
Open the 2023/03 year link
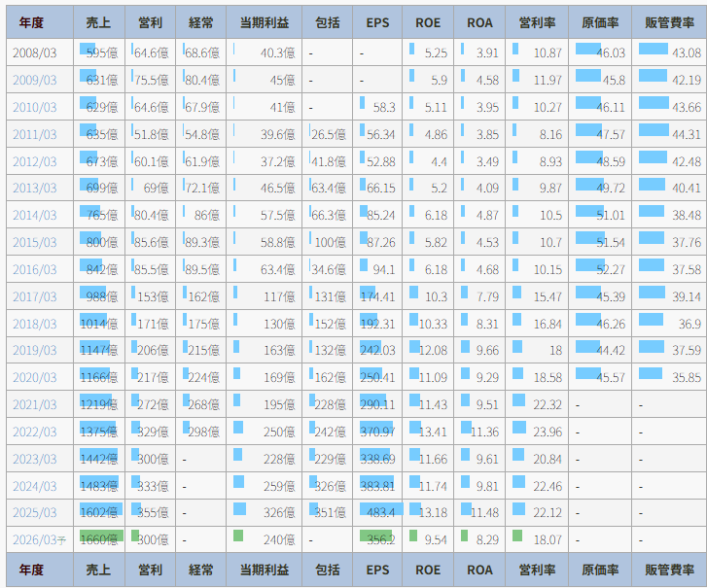point(35,459)
